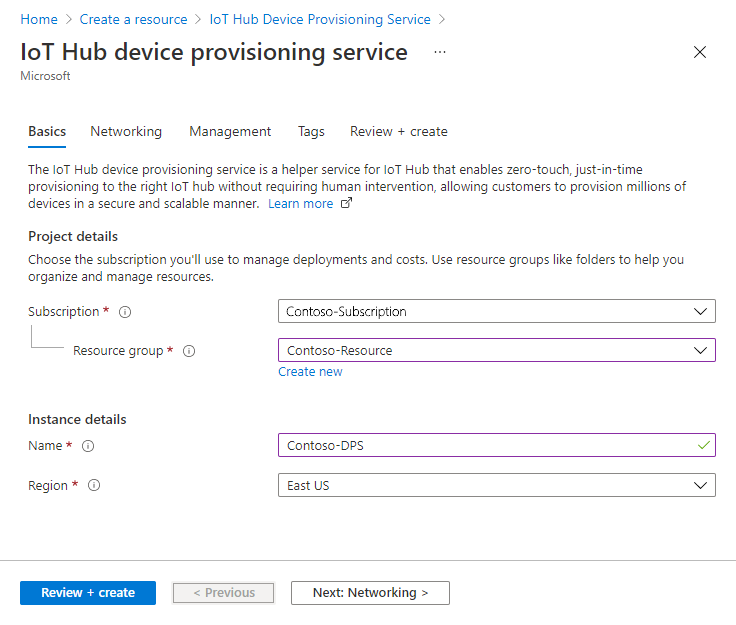Expand the Subscription dropdown
Viewport: 736px width, 625px height.
pos(496,311)
